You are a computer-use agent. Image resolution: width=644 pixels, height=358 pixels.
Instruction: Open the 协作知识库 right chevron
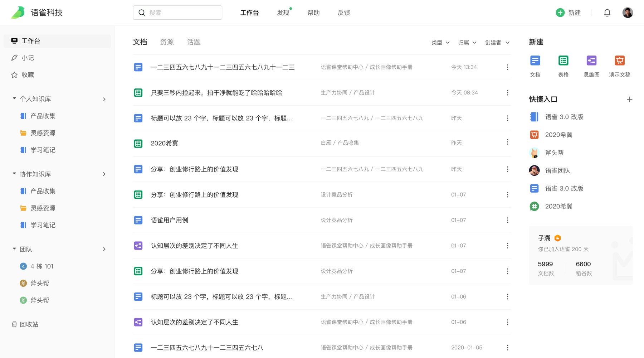tap(104, 174)
